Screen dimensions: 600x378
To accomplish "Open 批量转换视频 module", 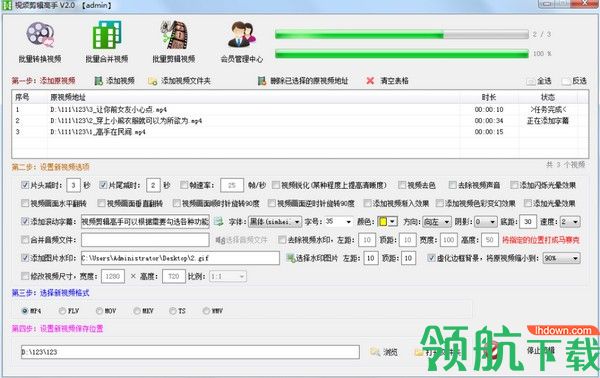I will point(40,42).
